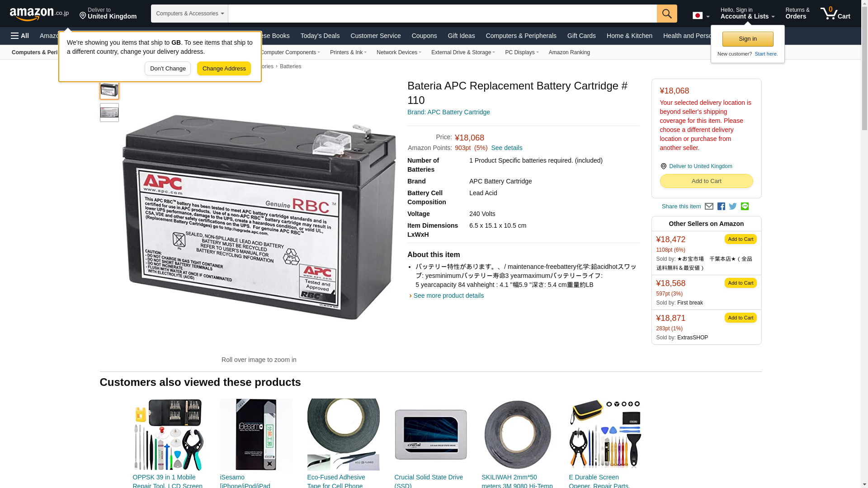This screenshot has height=488, width=868.
Task: Click into the search input field
Action: [x=442, y=14]
